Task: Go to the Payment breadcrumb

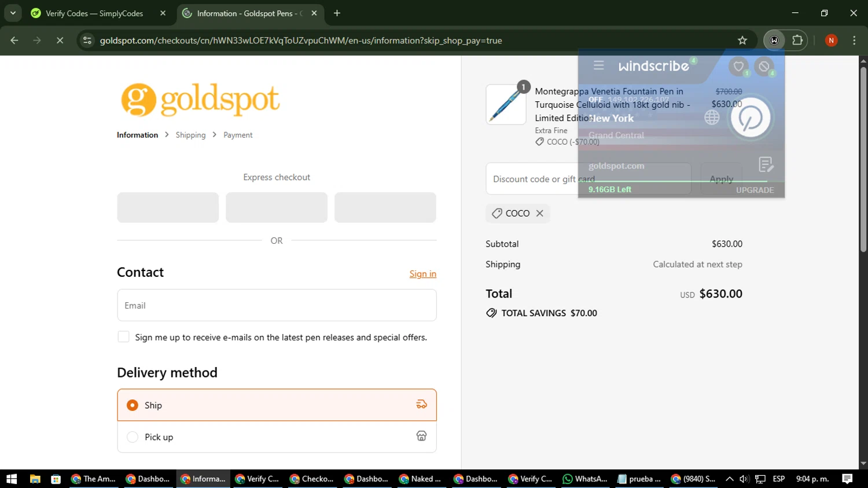Action: click(x=238, y=135)
